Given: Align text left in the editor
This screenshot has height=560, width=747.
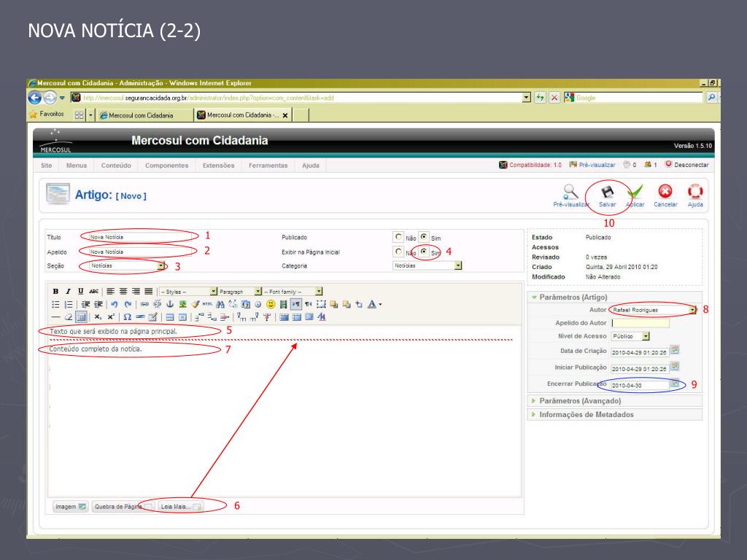Looking at the screenshot, I should (111, 292).
